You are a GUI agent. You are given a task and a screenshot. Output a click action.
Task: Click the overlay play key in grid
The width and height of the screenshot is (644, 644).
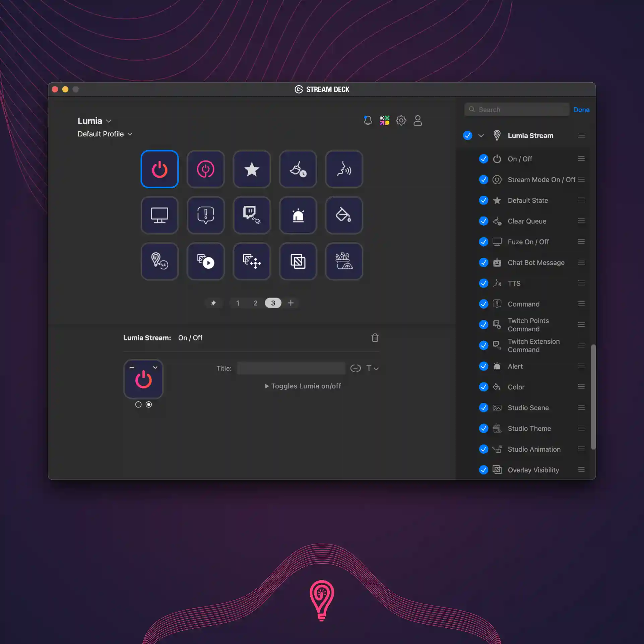pyautogui.click(x=206, y=261)
